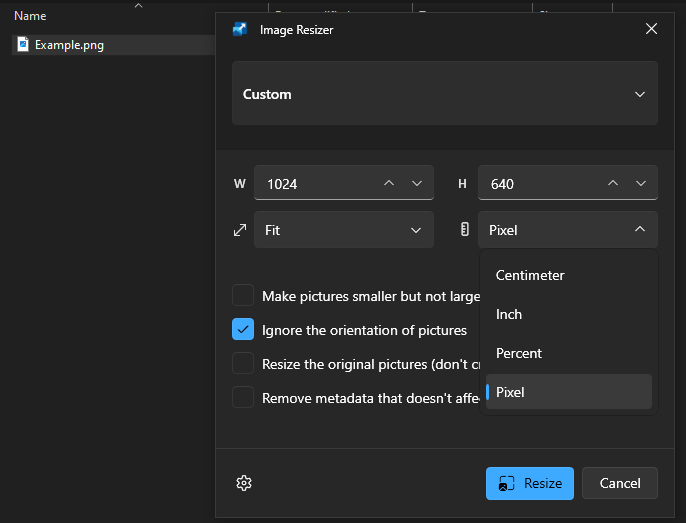
Task: Decrease the width value with down arrow
Action: click(417, 183)
